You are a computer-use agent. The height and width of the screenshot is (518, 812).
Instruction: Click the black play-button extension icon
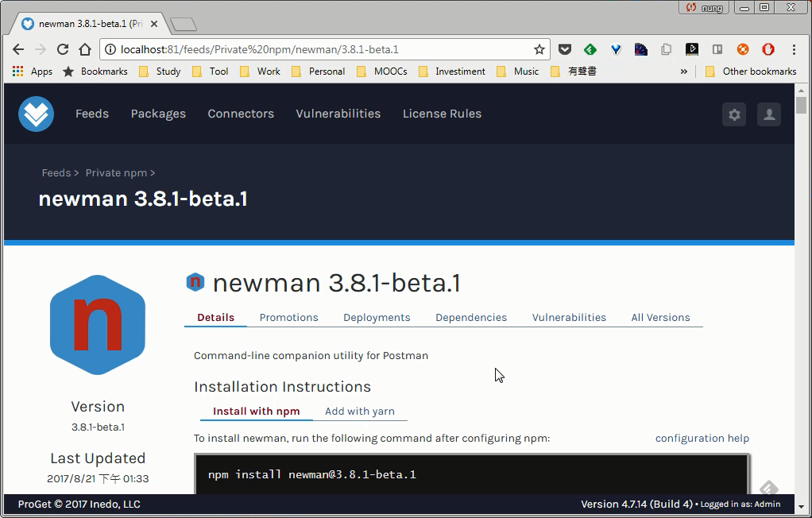pos(692,49)
